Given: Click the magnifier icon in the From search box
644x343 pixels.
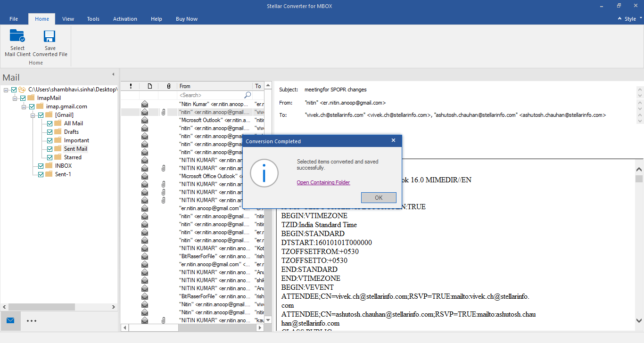Looking at the screenshot, I should click(248, 95).
